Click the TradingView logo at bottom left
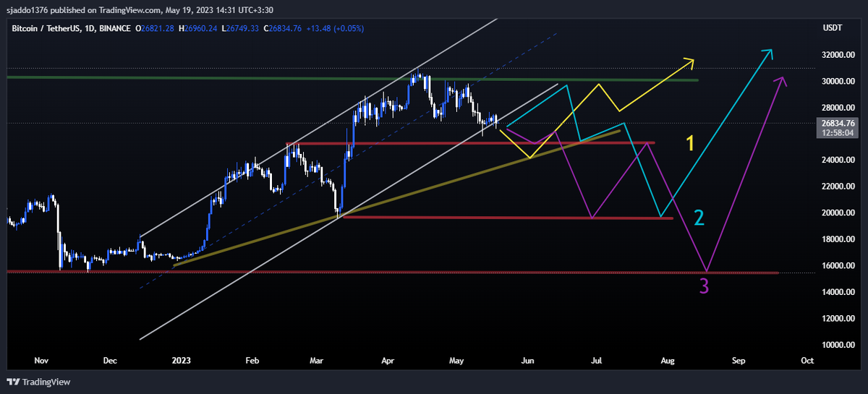Viewport: 868px width, 394px height. 38,382
